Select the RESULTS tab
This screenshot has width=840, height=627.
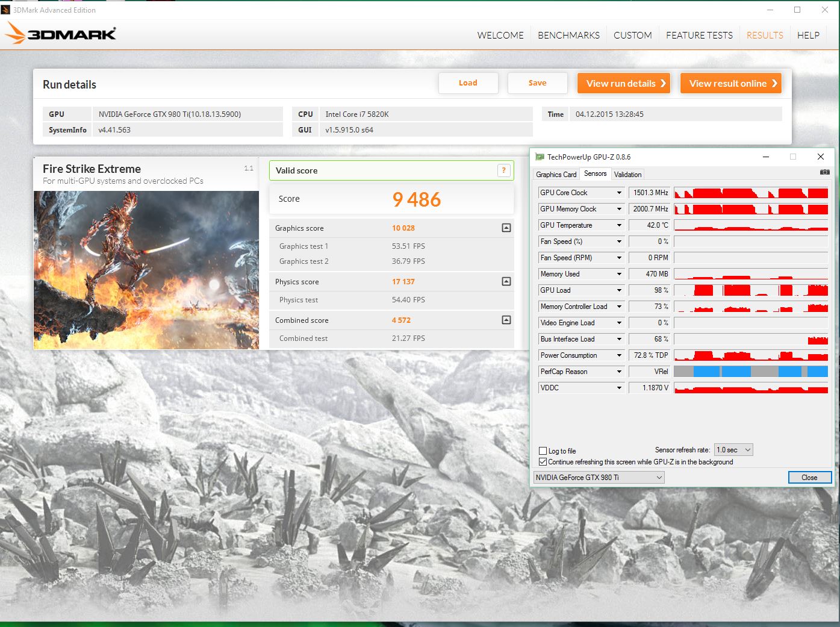pos(765,36)
